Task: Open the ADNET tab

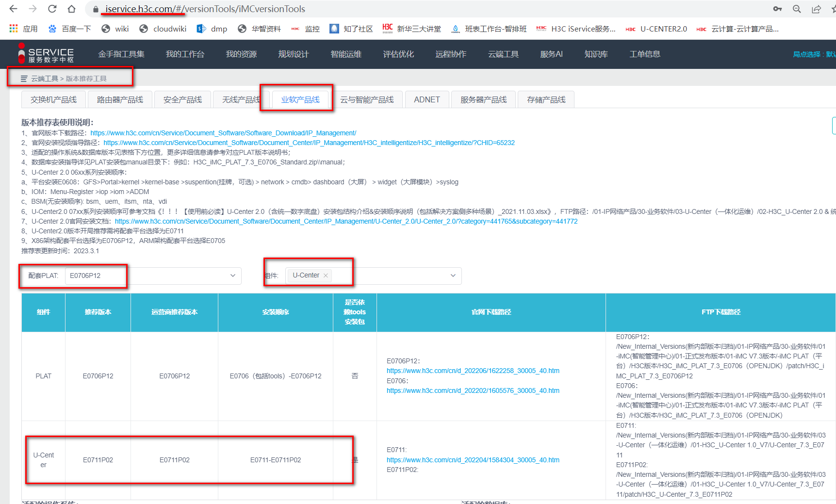Action: [x=427, y=99]
